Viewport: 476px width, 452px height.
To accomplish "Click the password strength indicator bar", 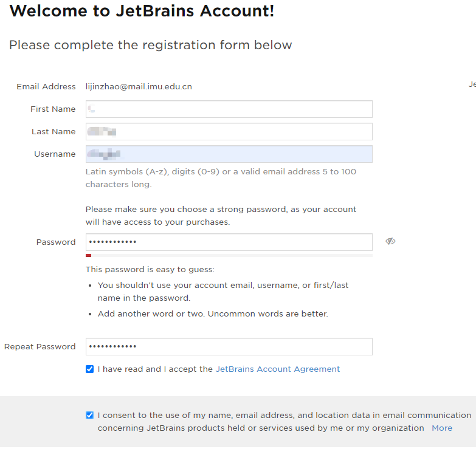I will [x=229, y=256].
